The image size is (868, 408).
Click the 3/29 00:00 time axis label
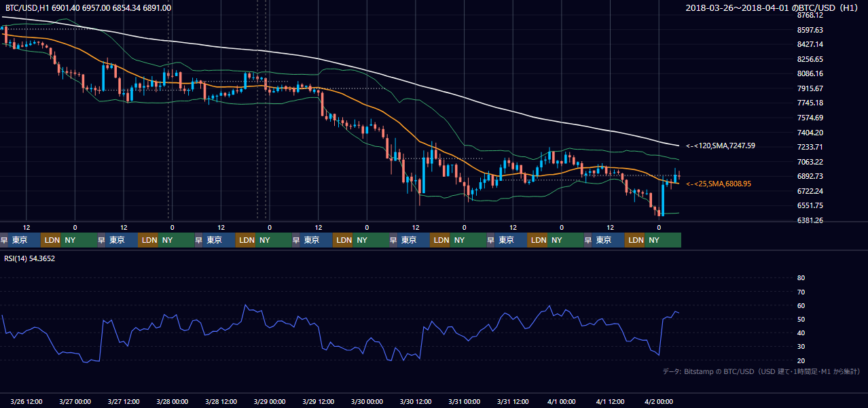(x=270, y=401)
